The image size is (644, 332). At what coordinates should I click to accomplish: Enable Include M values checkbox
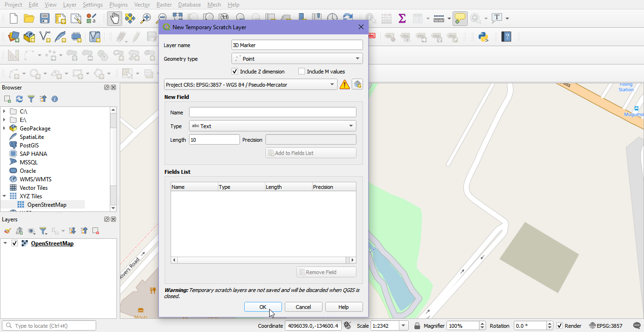point(302,72)
